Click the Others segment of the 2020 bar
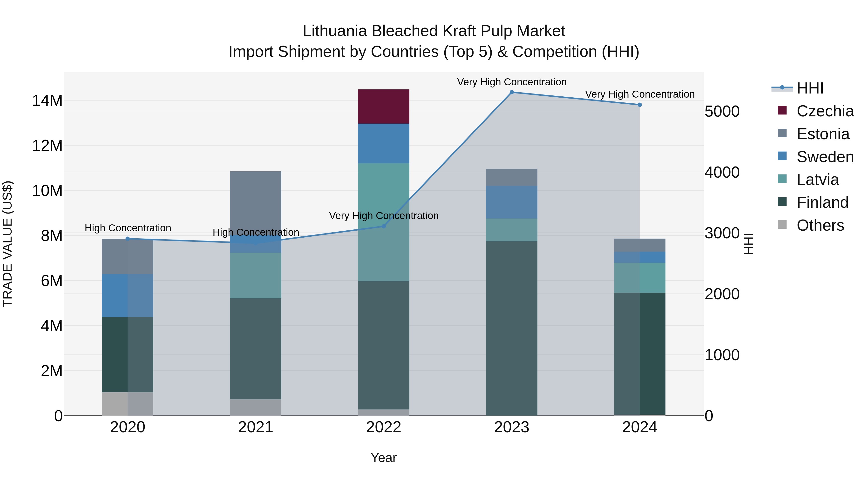868x488 pixels. (x=127, y=404)
